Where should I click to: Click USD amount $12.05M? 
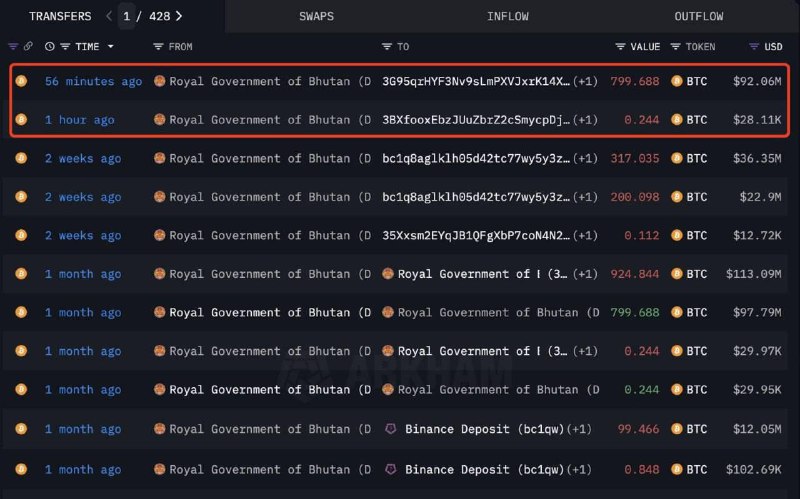(x=757, y=429)
